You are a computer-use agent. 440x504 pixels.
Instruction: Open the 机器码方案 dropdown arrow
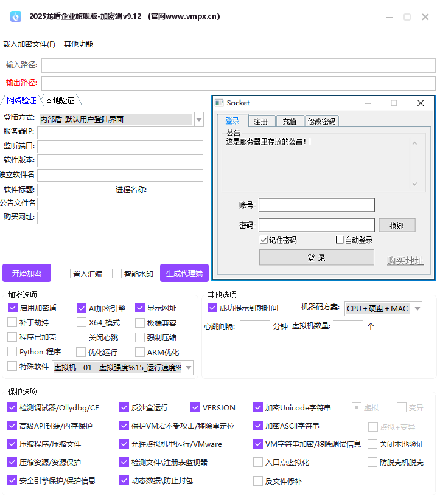point(417,309)
